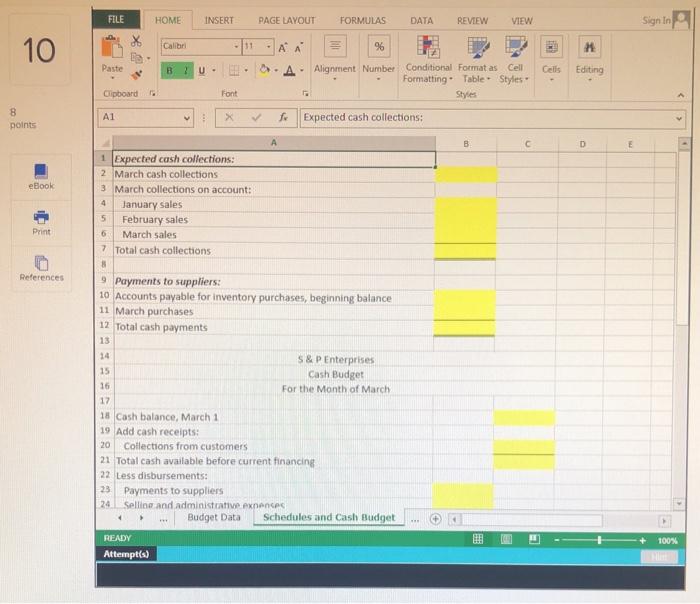Click the Copy icon in Clipboard group
The height and width of the screenshot is (604, 700).
pos(137,58)
